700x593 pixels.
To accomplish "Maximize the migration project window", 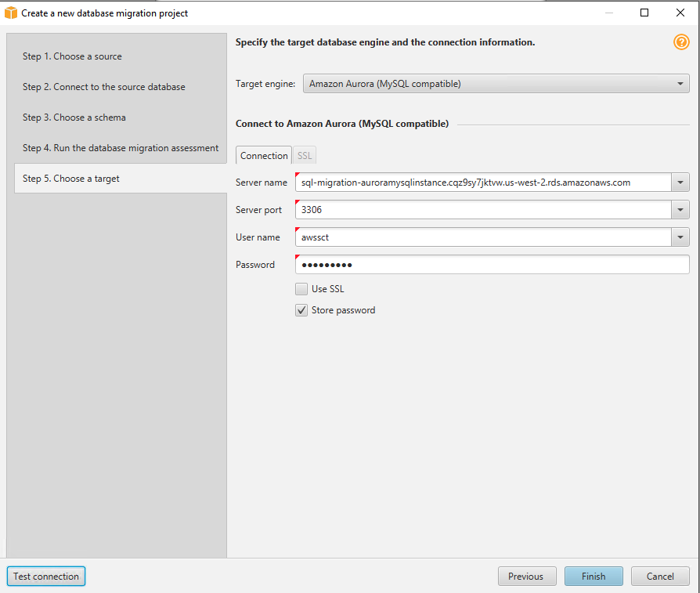I will click(644, 13).
